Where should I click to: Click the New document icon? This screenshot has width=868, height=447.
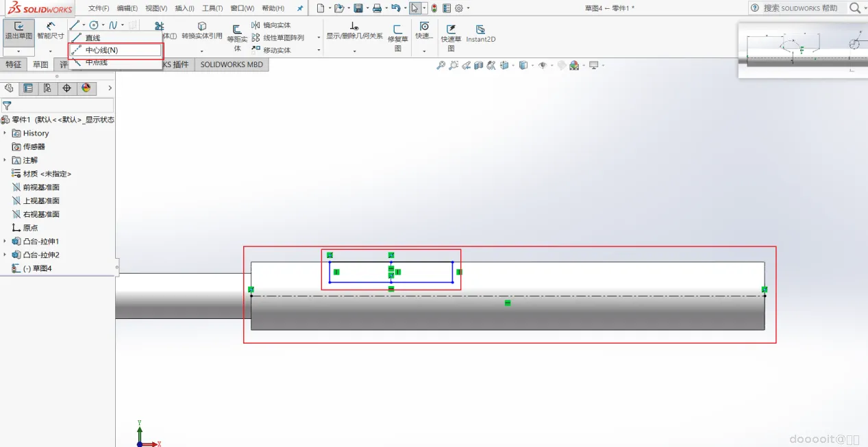320,8
